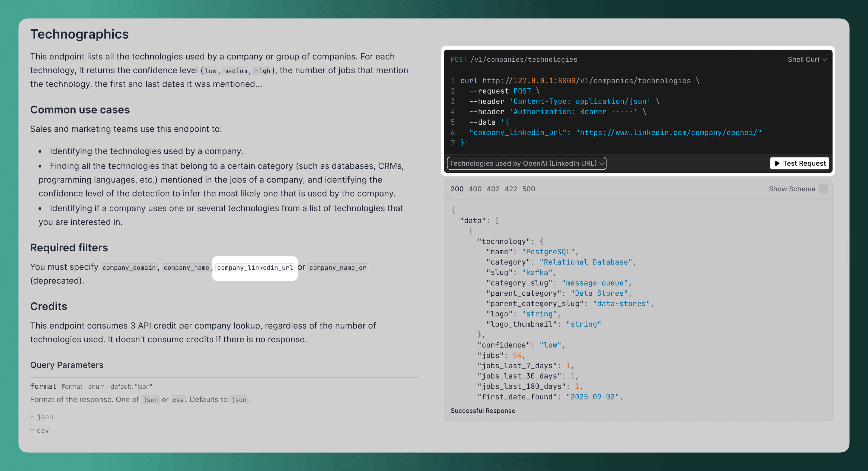Switch to the 402 response tab
This screenshot has width=868, height=471.
tap(493, 189)
